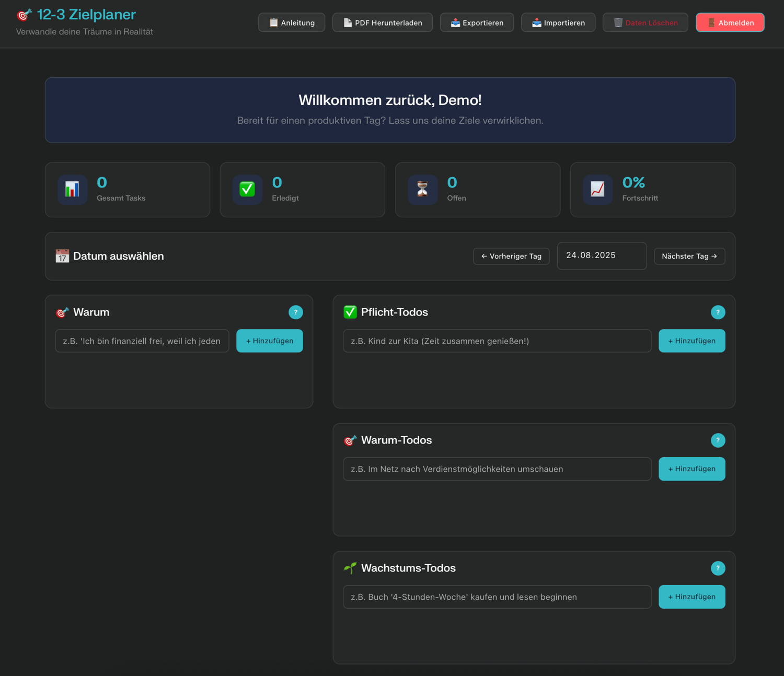Viewport: 784px width, 676px height.
Task: Click the target icon in the Warum heading
Action: tap(62, 312)
